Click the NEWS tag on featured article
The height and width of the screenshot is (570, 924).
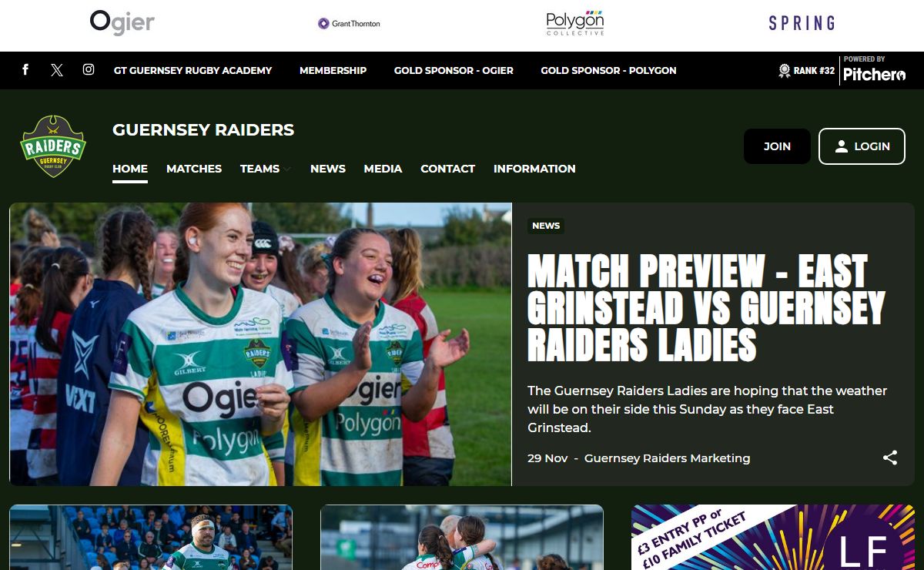(546, 226)
